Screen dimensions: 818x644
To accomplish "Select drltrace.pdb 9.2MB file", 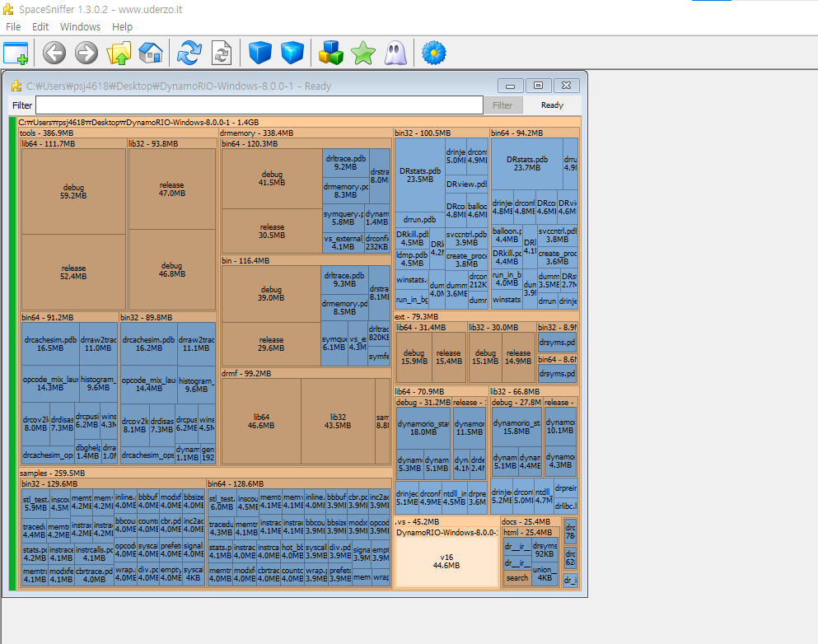I will [x=345, y=163].
